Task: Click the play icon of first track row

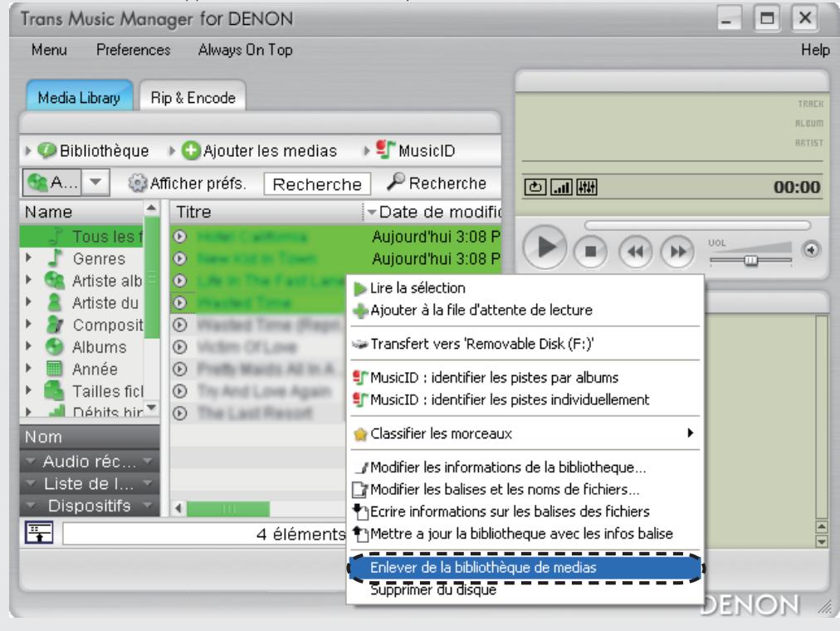Action: coord(180,237)
